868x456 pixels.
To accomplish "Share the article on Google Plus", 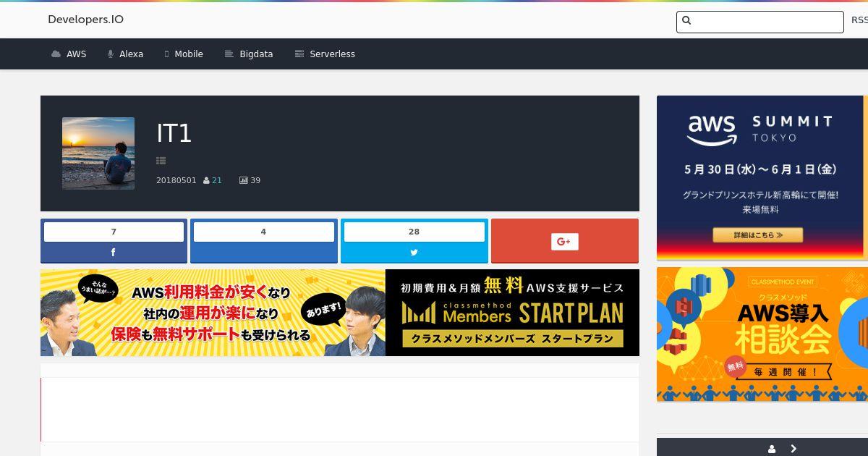I will [x=564, y=241].
